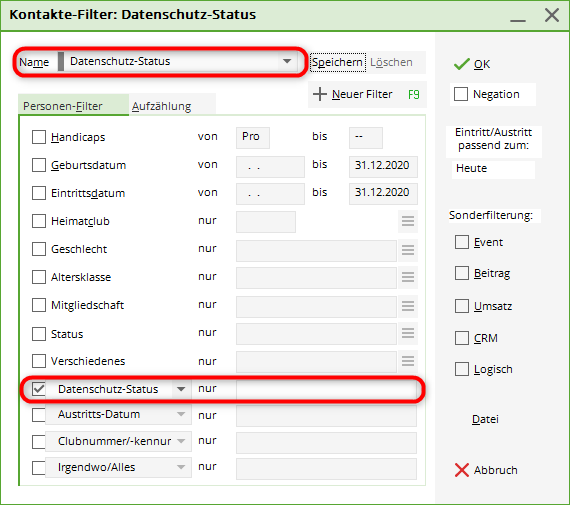Toggle the Negation checkbox
Screen dimensions: 570x505
(461, 94)
